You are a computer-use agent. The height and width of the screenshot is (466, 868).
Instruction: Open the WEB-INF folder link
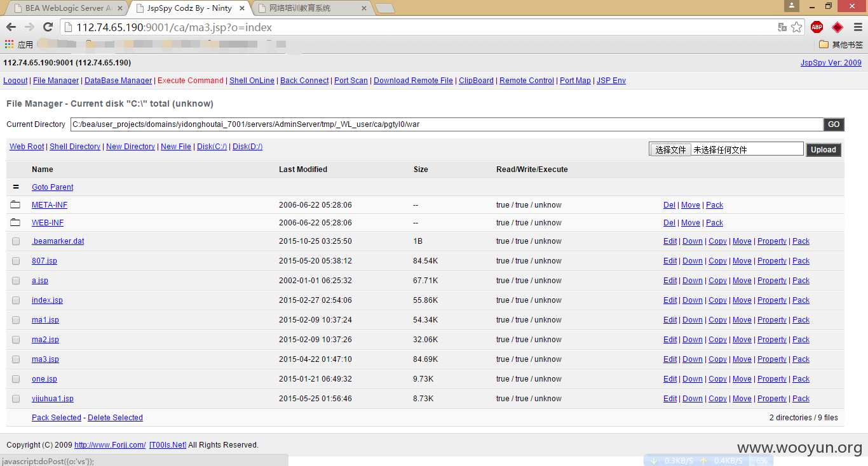click(x=48, y=223)
